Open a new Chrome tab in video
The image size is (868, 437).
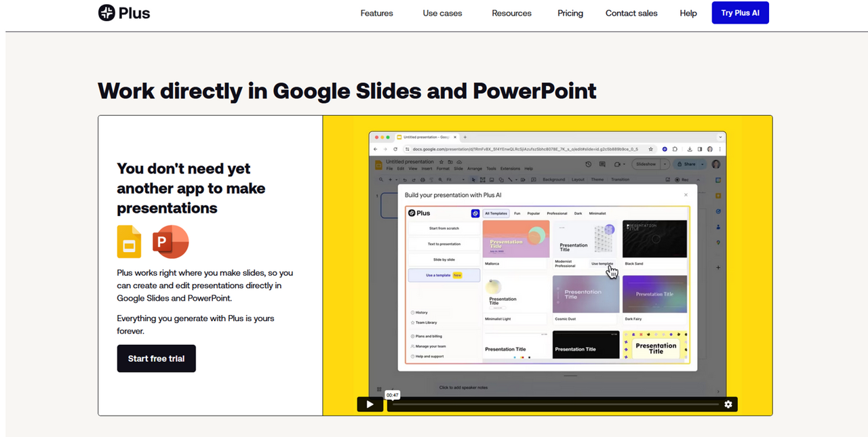[x=465, y=137]
